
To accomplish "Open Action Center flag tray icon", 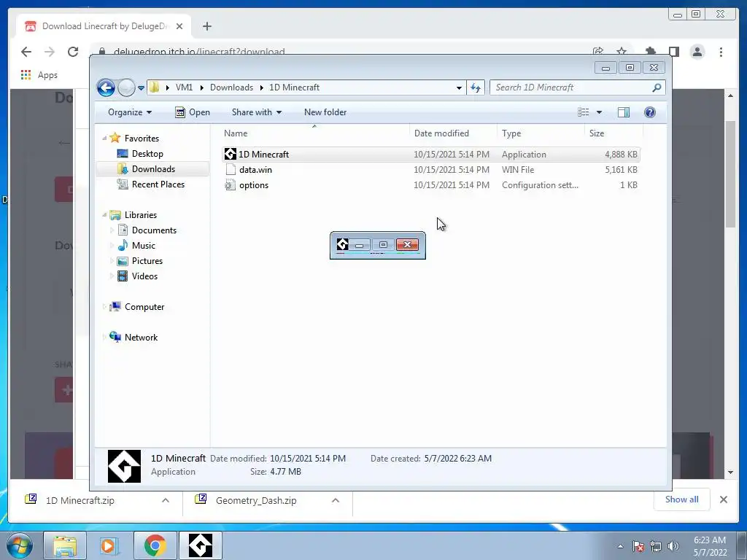I will click(638, 547).
